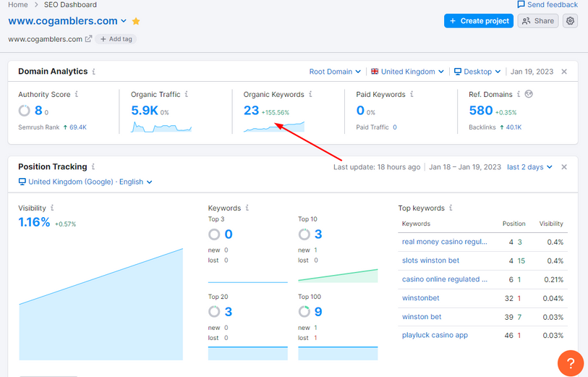This screenshot has height=377, width=588.
Task: Click the Top 20 keywords count 3
Action: coord(229,312)
